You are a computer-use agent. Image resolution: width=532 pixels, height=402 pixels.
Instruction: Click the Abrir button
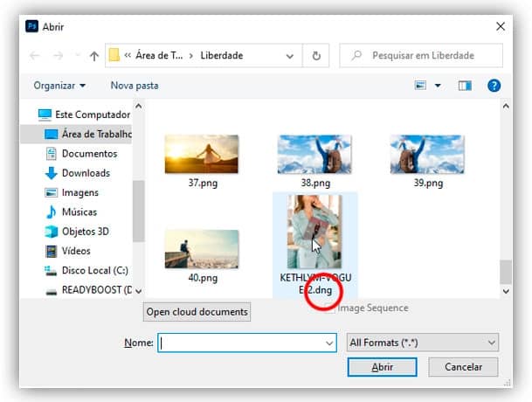click(382, 367)
